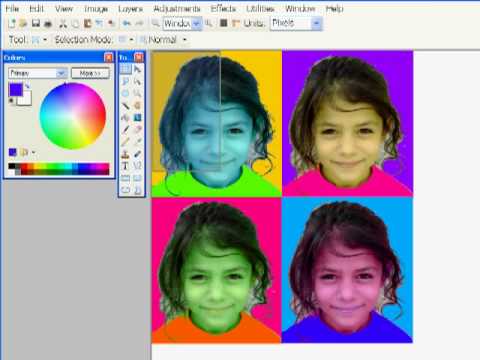This screenshot has width=480, height=360.
Task: Reset colors to black and white
Action: (11, 100)
